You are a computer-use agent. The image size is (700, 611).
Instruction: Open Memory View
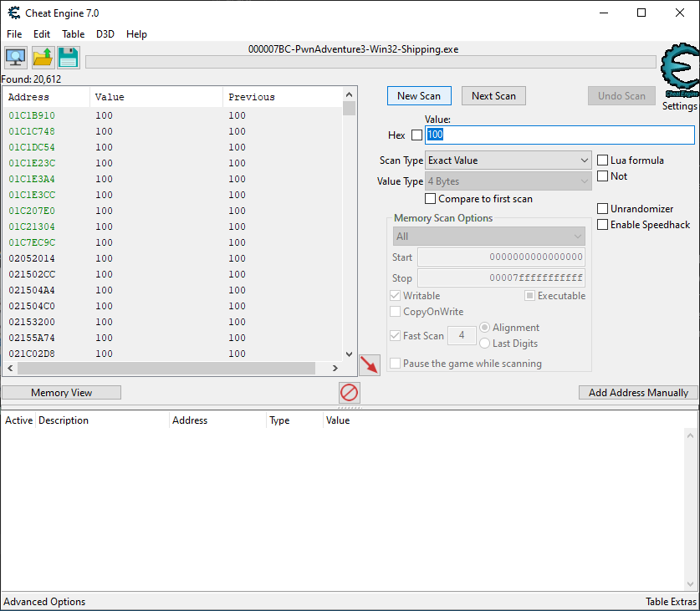coord(62,393)
